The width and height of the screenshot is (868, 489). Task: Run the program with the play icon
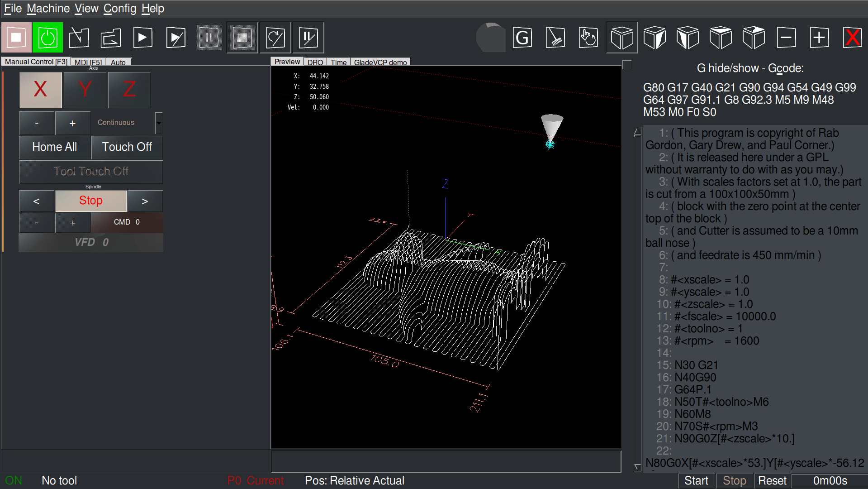tap(142, 38)
